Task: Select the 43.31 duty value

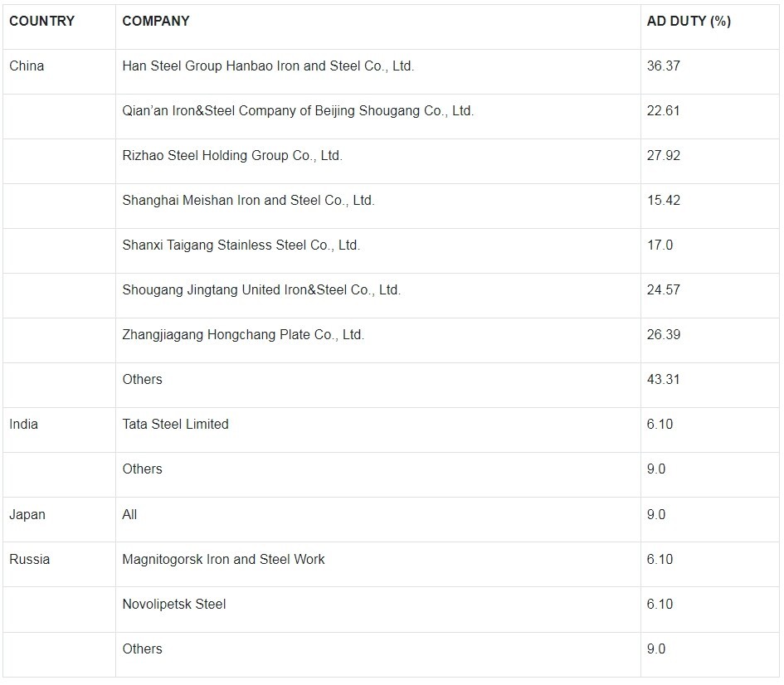Action: click(x=663, y=380)
